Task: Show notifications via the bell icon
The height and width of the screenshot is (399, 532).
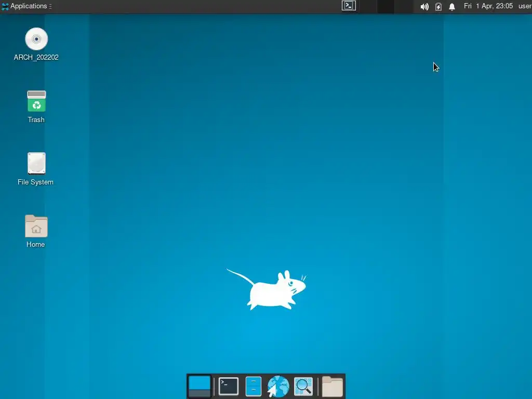Action: point(452,6)
